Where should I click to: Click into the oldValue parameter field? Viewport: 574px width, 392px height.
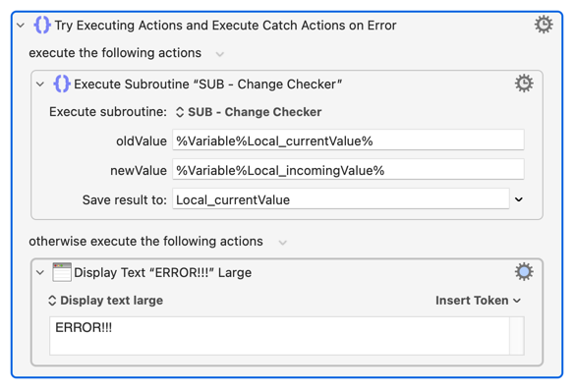click(x=348, y=140)
